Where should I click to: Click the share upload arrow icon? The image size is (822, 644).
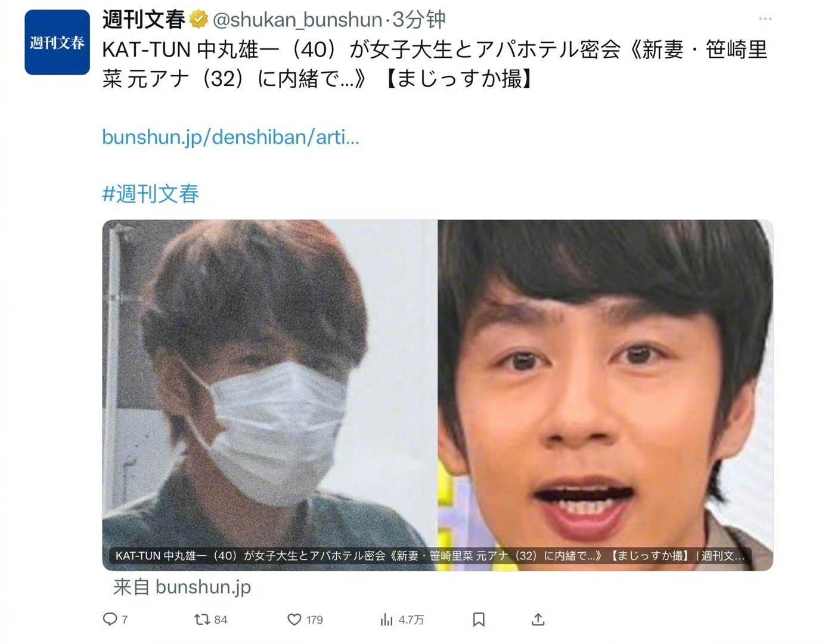tap(538, 620)
